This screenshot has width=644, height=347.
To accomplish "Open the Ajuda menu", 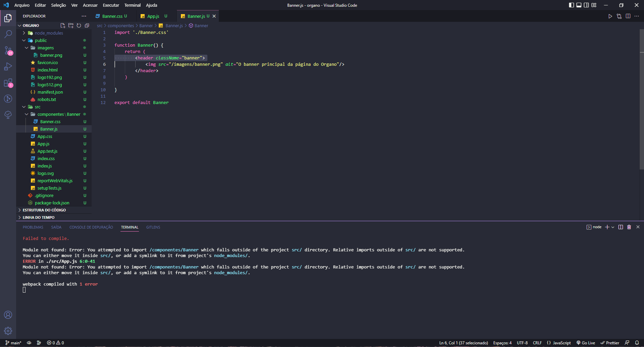I will tap(151, 5).
